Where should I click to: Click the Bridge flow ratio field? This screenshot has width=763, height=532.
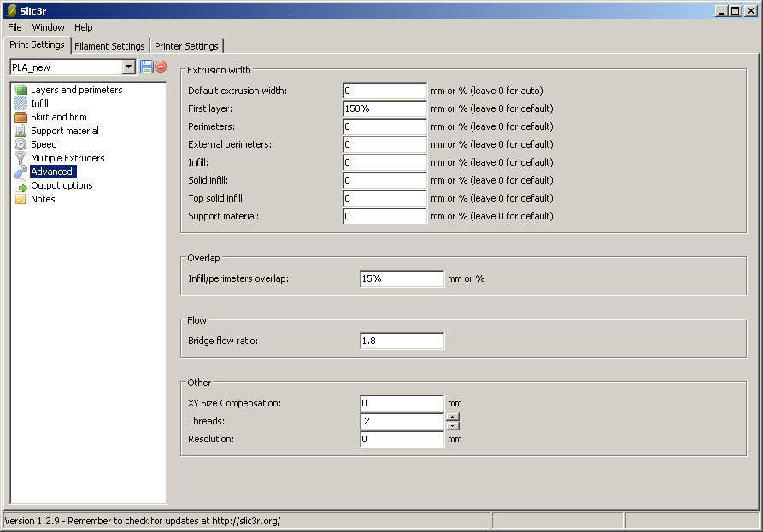(x=402, y=342)
